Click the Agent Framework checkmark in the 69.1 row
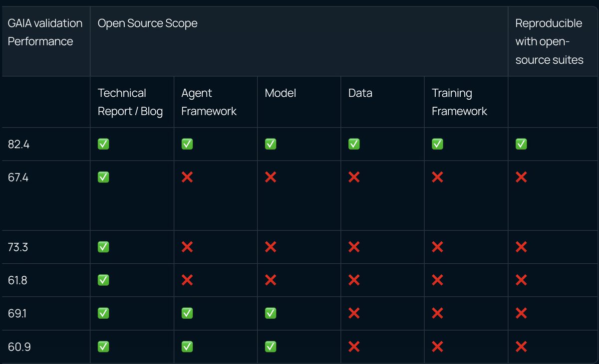Viewport: 599px width, 364px height. [187, 313]
